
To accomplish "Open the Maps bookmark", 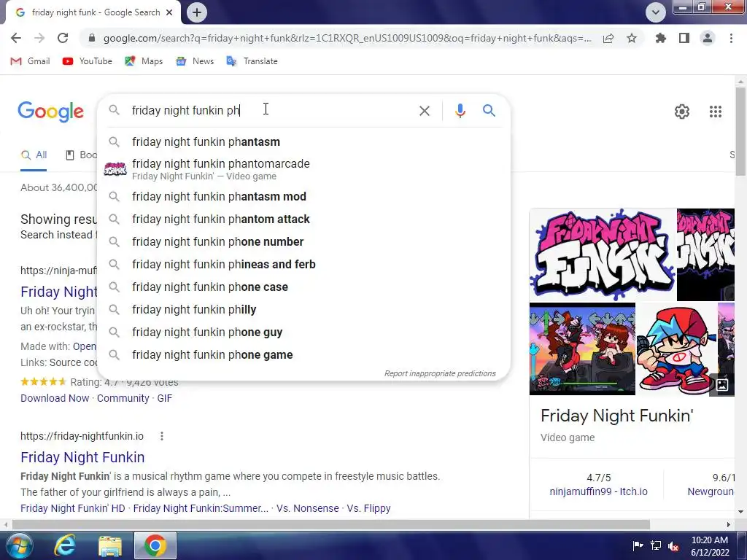I will [x=144, y=61].
